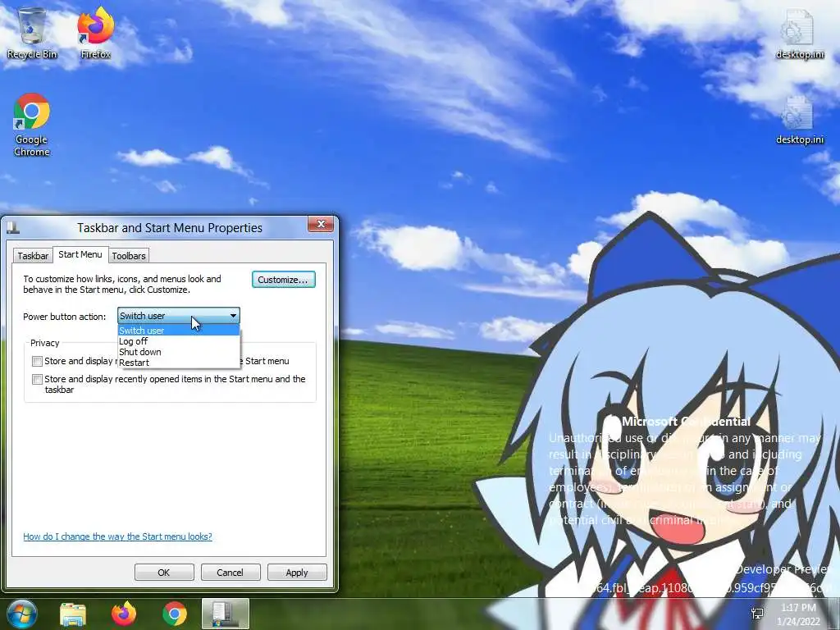Choose Switch user from the list
Viewport: 840px width, 630px height.
(178, 331)
